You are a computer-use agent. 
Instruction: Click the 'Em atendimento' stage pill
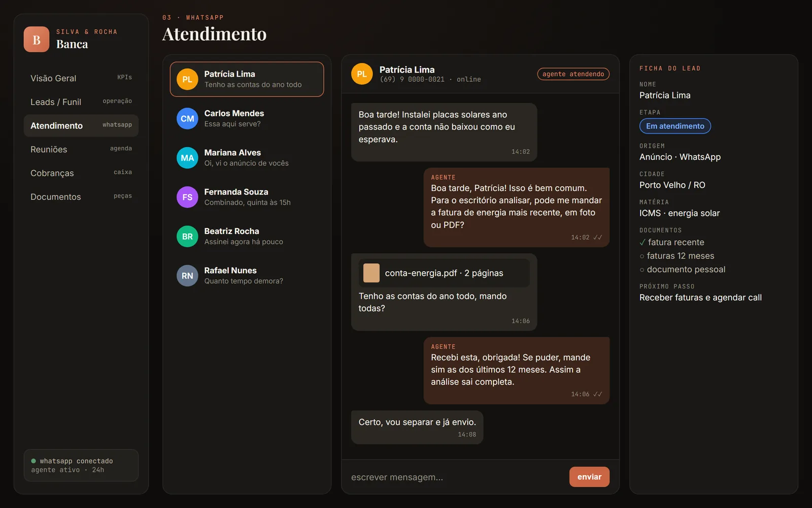[x=675, y=126]
